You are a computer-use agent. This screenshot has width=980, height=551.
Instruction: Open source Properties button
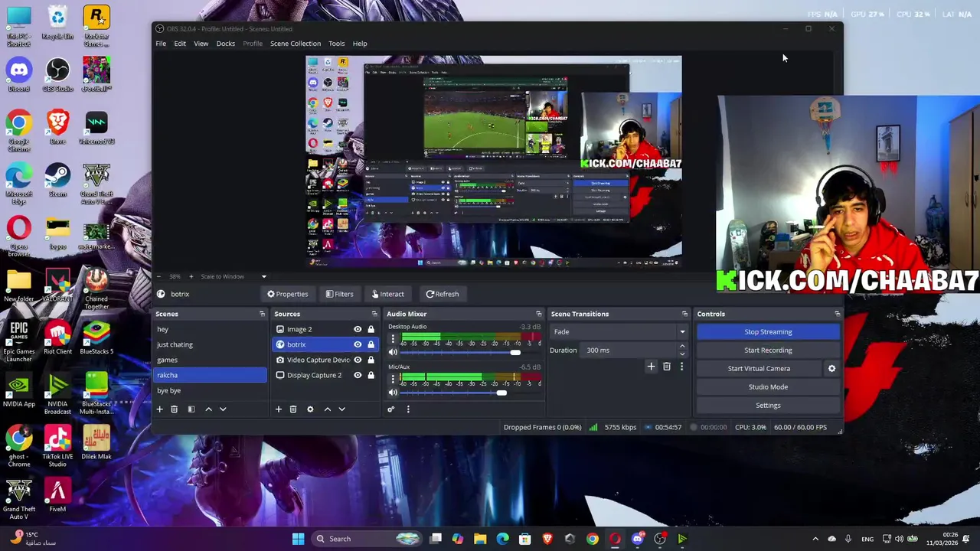point(288,294)
